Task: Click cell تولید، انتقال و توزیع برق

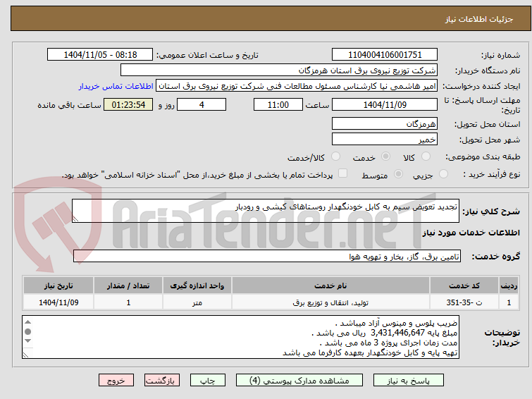Action: pyautogui.click(x=330, y=302)
